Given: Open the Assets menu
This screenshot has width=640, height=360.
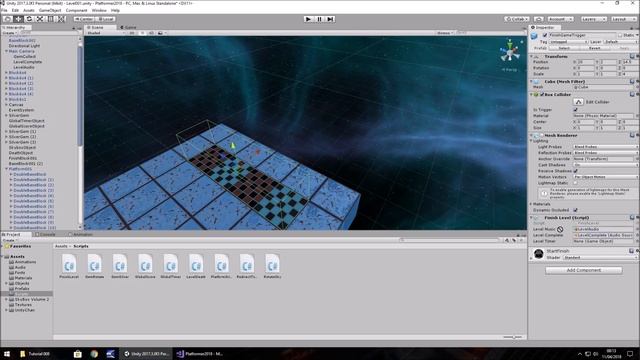Looking at the screenshot, I should point(29,10).
